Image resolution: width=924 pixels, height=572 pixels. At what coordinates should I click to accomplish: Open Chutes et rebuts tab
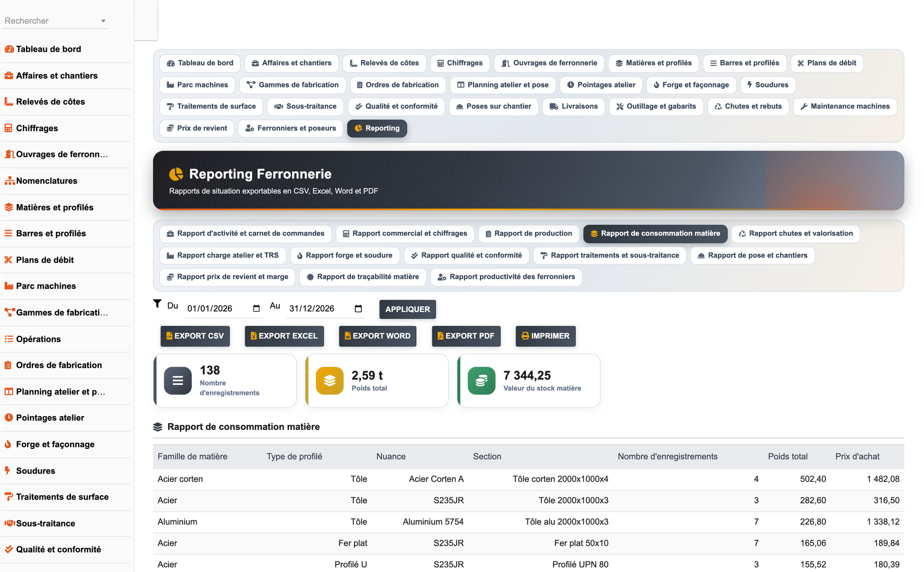[x=748, y=106]
